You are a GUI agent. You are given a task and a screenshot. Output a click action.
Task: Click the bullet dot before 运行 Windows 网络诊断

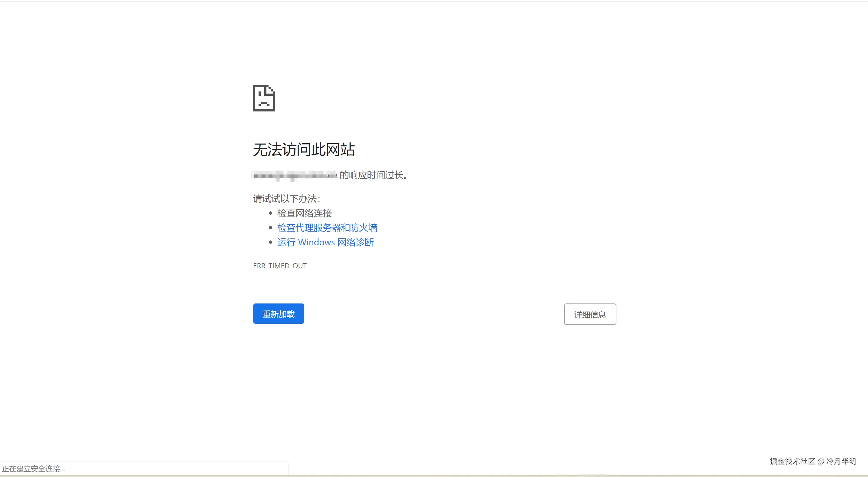(270, 242)
